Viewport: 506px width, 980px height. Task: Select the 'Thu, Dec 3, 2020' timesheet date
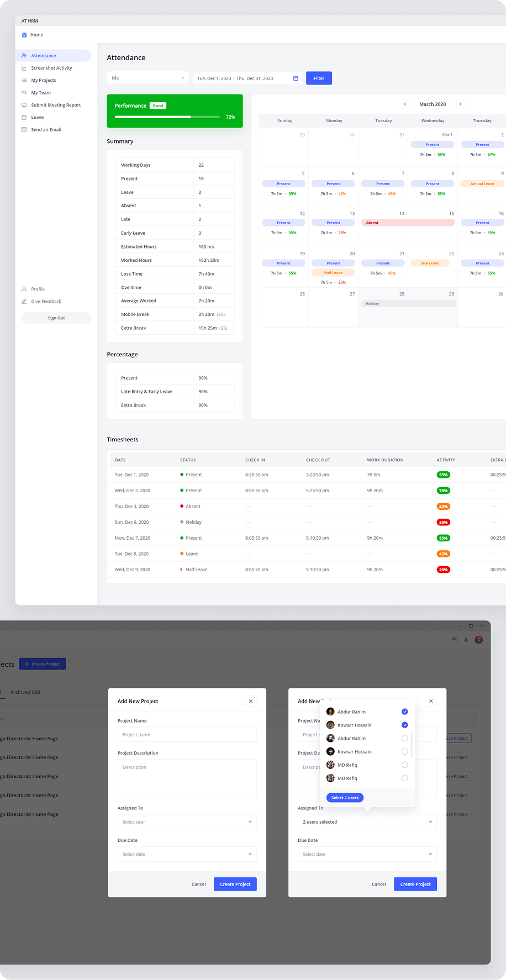point(131,507)
